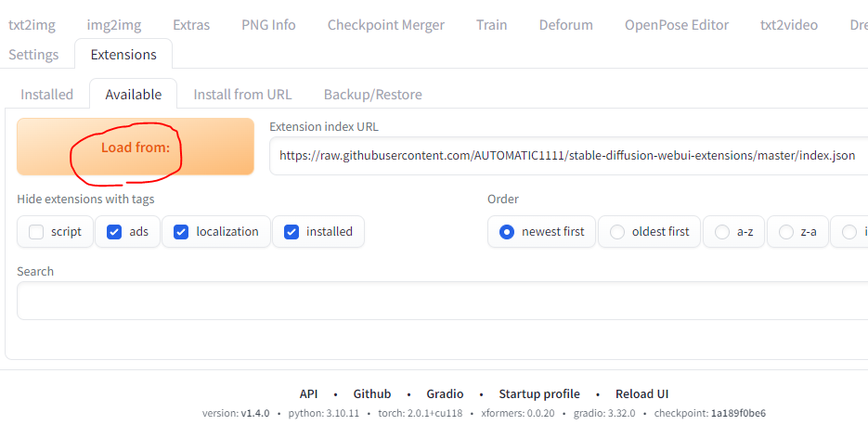868x425 pixels.
Task: Select the Available sub-tab
Action: pyautogui.click(x=134, y=94)
